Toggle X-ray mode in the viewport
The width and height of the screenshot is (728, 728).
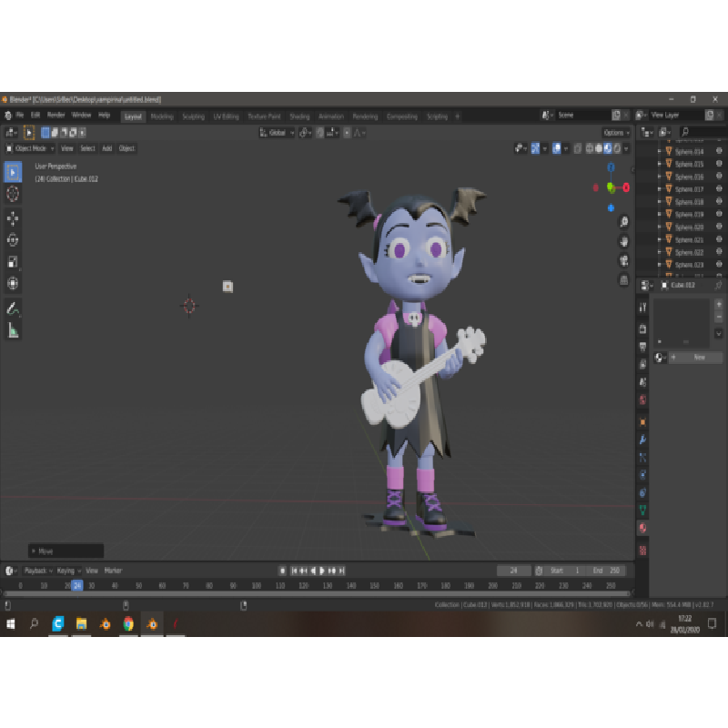pyautogui.click(x=578, y=148)
